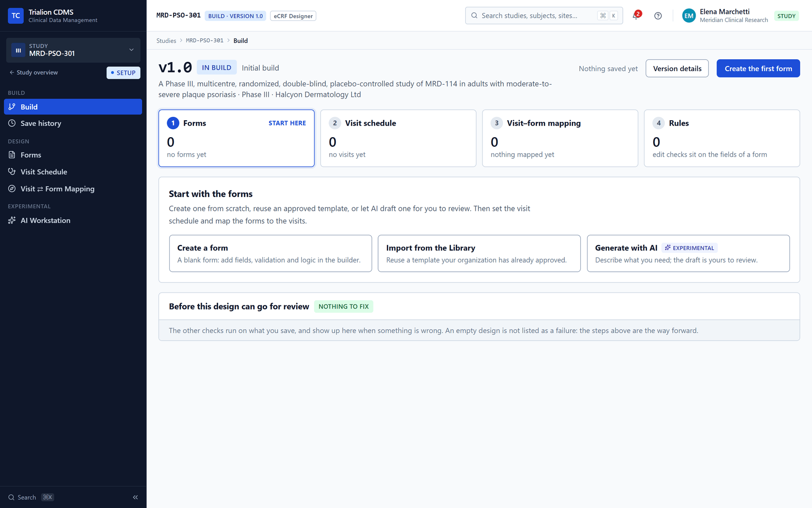This screenshot has height=508, width=812.
Task: Click the MRD-PSO-301 breadcrumb link
Action: [x=205, y=41]
